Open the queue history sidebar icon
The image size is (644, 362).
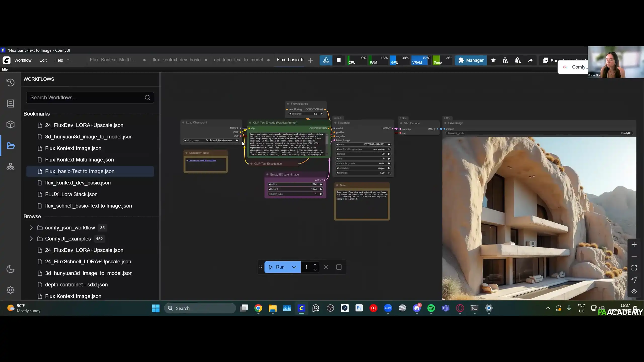tap(10, 83)
